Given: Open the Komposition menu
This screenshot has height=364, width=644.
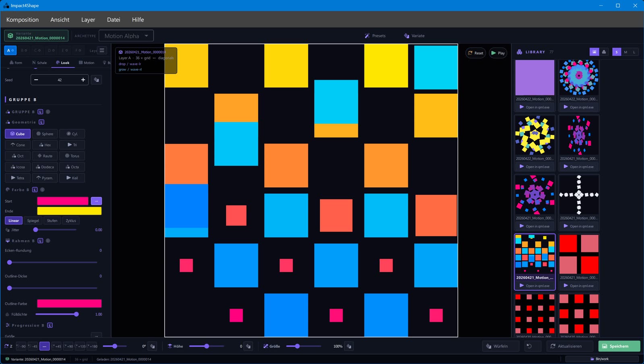Looking at the screenshot, I should point(23,20).
